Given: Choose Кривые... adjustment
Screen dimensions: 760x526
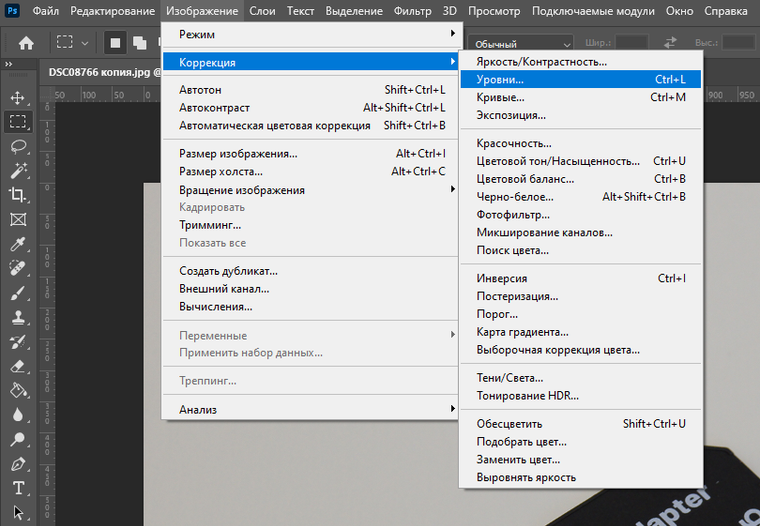Looking at the screenshot, I should click(581, 97).
